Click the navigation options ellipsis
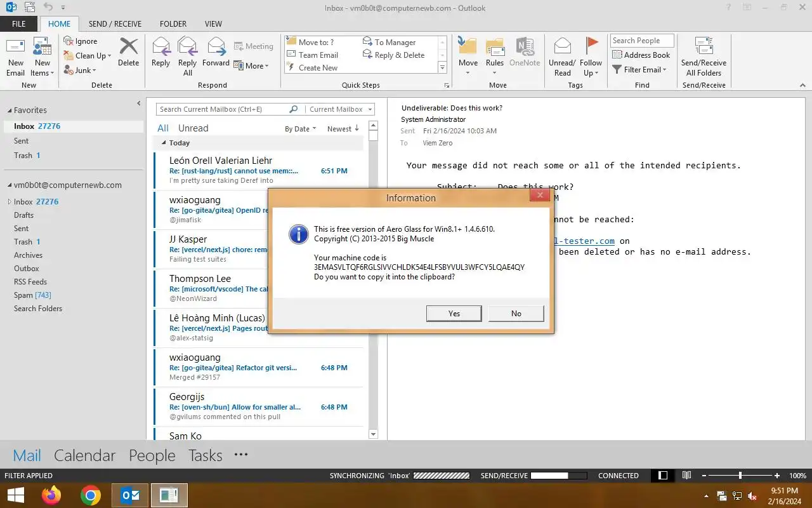Viewport: 812px width, 508px height. [240, 455]
